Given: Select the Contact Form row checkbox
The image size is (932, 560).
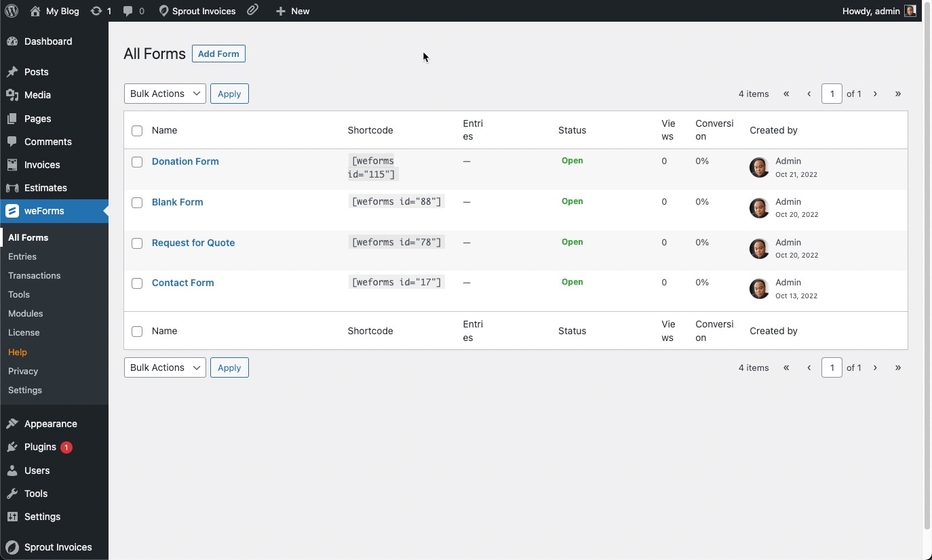Looking at the screenshot, I should point(137,283).
